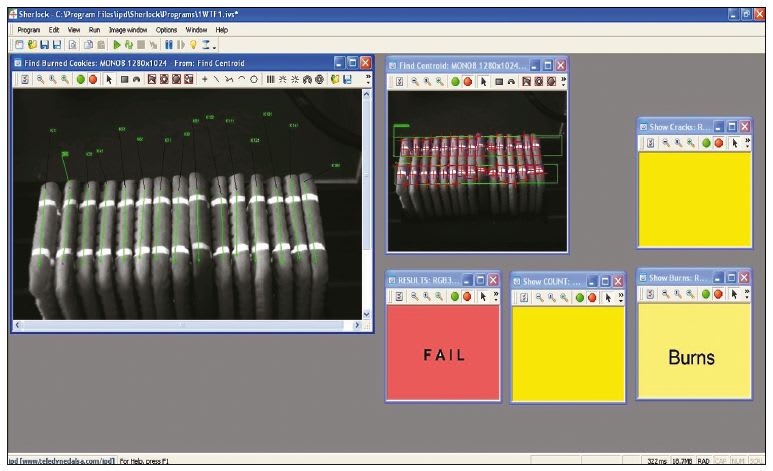The width and height of the screenshot is (773, 471).
Task: Click the Open program folder icon in main toolbar
Action: click(x=32, y=45)
